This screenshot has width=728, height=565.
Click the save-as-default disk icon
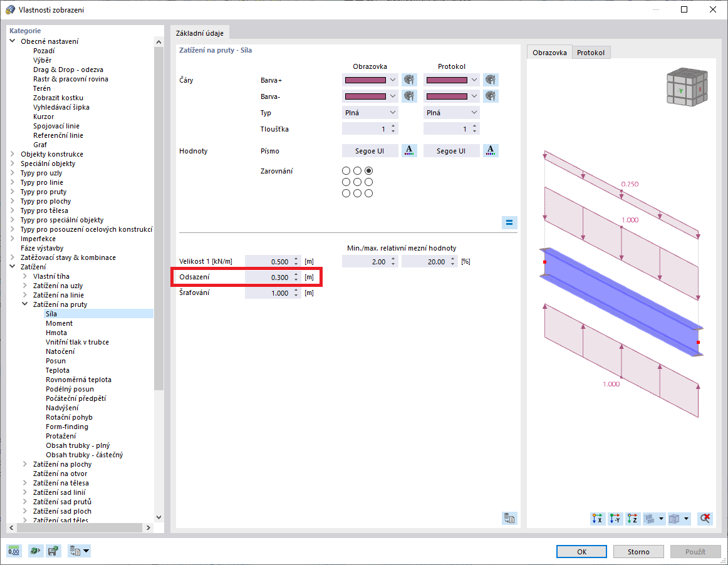(53, 551)
